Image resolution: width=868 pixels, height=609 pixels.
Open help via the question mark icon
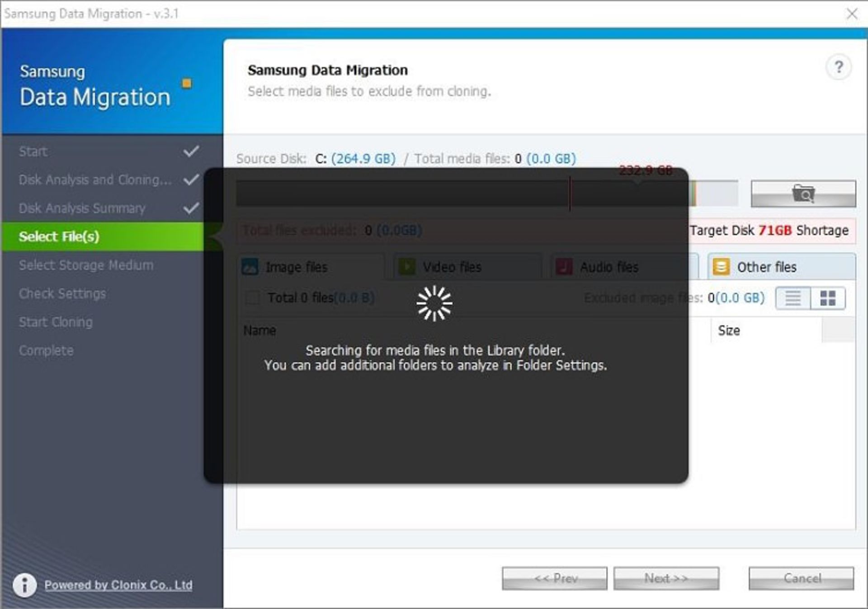pos(838,67)
